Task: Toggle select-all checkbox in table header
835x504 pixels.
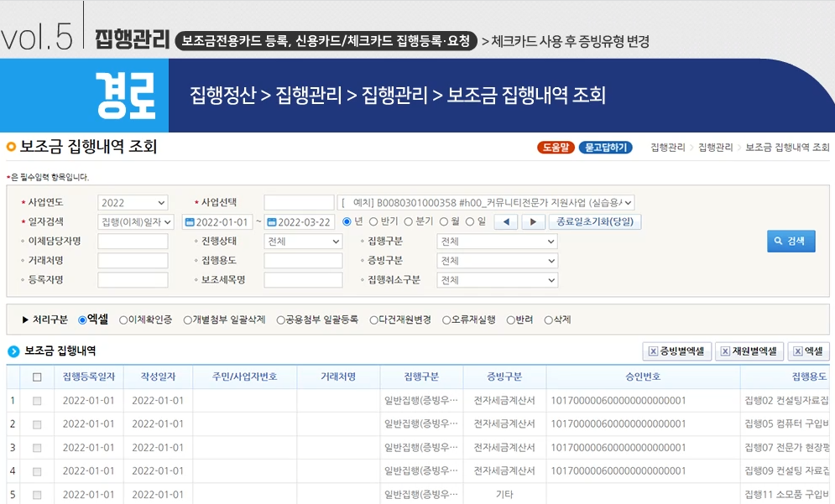Action: [x=37, y=377]
